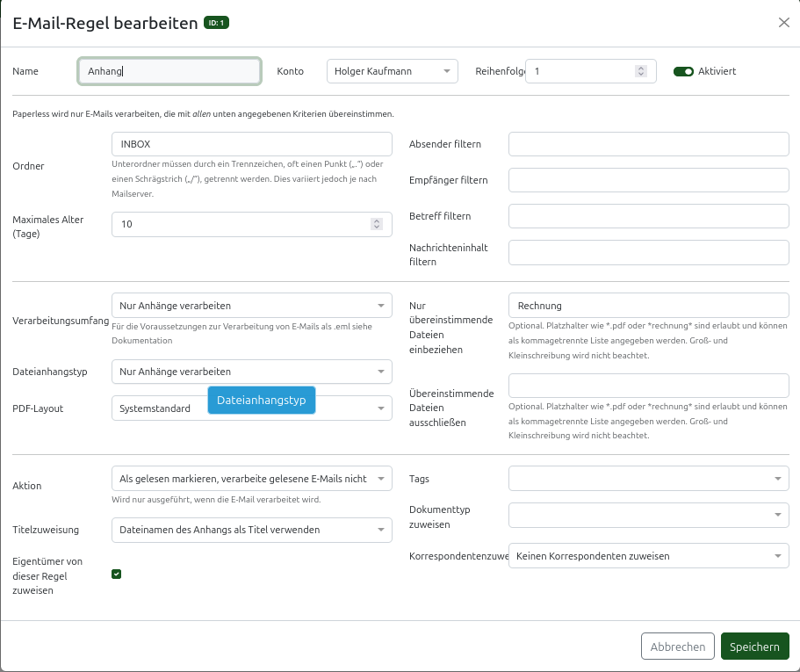Screen dimensions: 800x672
Task: Click the Name field containing Anhang
Action: (169, 71)
